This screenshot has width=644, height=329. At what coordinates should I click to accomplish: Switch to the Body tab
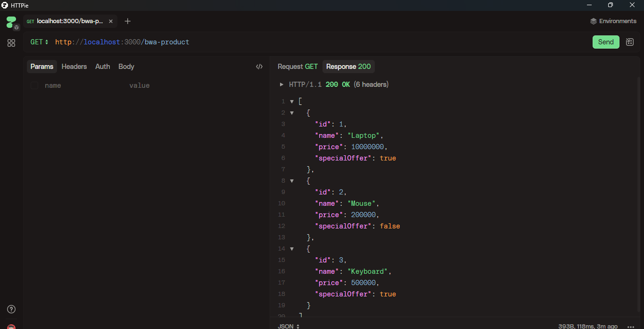click(x=126, y=67)
